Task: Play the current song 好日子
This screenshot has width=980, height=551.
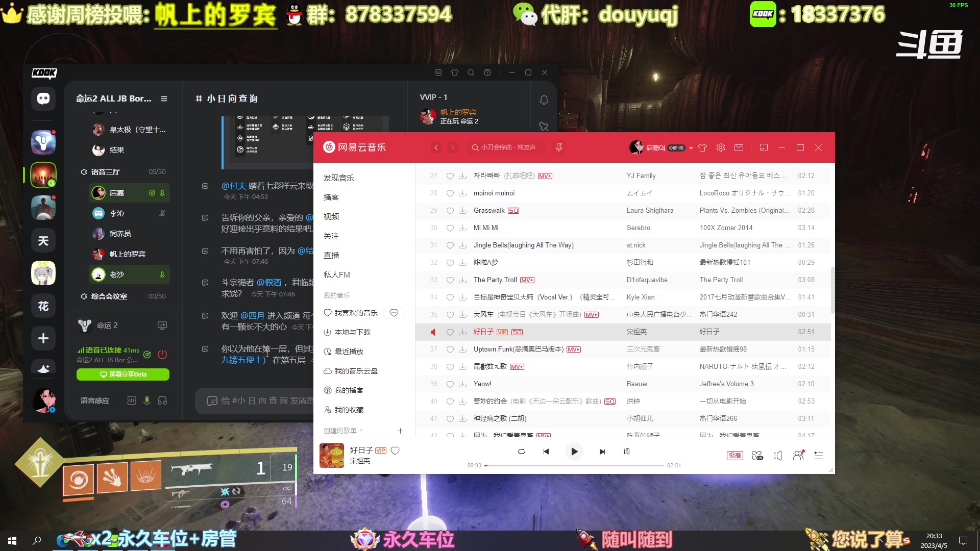Action: (574, 452)
